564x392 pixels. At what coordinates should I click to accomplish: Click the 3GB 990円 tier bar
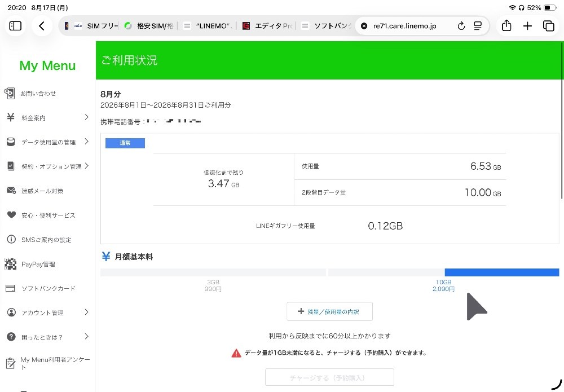[x=213, y=272]
